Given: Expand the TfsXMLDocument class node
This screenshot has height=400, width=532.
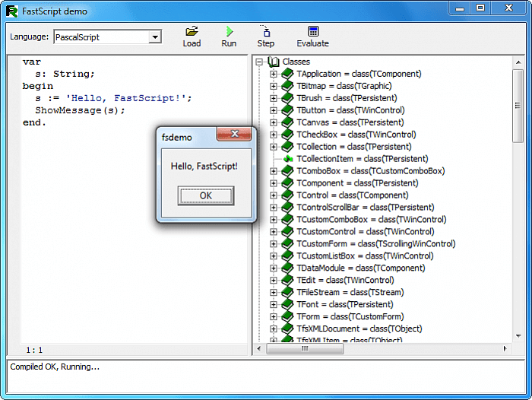Looking at the screenshot, I should click(x=274, y=329).
